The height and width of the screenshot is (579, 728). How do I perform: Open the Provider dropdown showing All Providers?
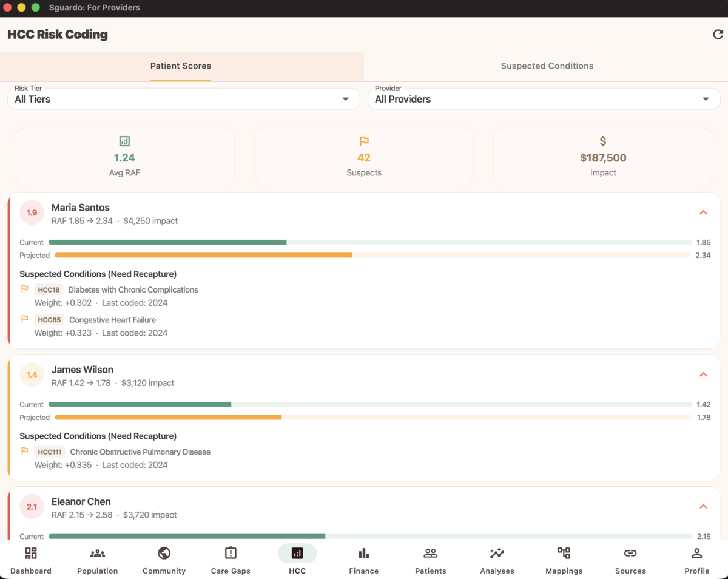point(544,98)
